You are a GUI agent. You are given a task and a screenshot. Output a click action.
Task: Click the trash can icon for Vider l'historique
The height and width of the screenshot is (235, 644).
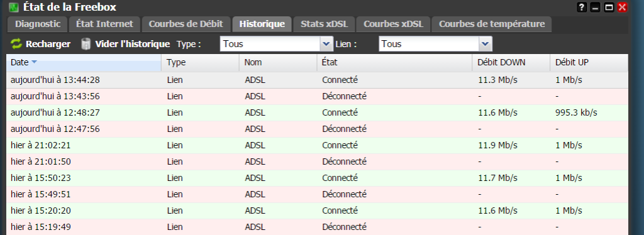(x=86, y=44)
